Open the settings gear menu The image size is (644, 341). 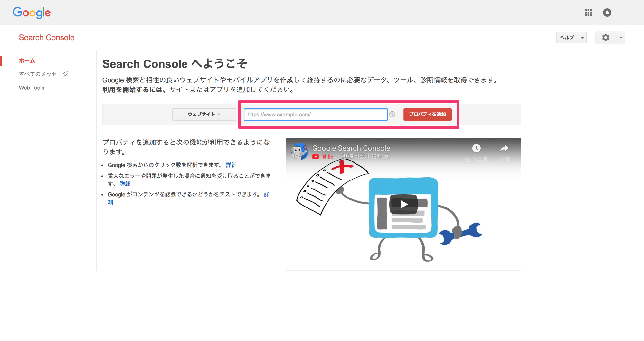(610, 38)
